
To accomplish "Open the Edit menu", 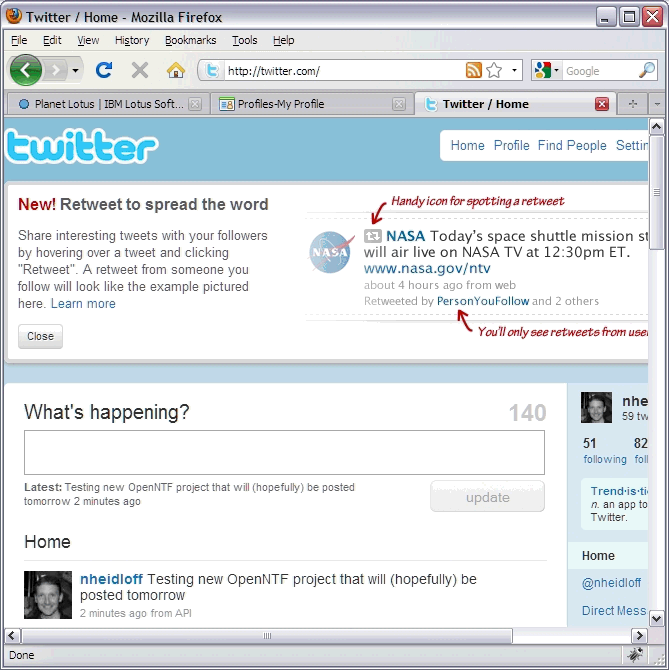I will 52,40.
